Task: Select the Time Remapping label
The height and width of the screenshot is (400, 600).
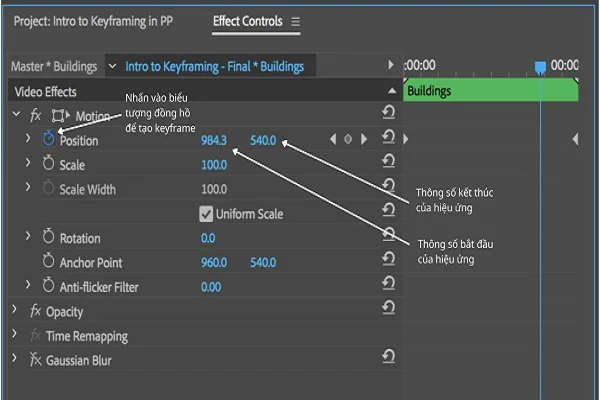Action: 87,336
